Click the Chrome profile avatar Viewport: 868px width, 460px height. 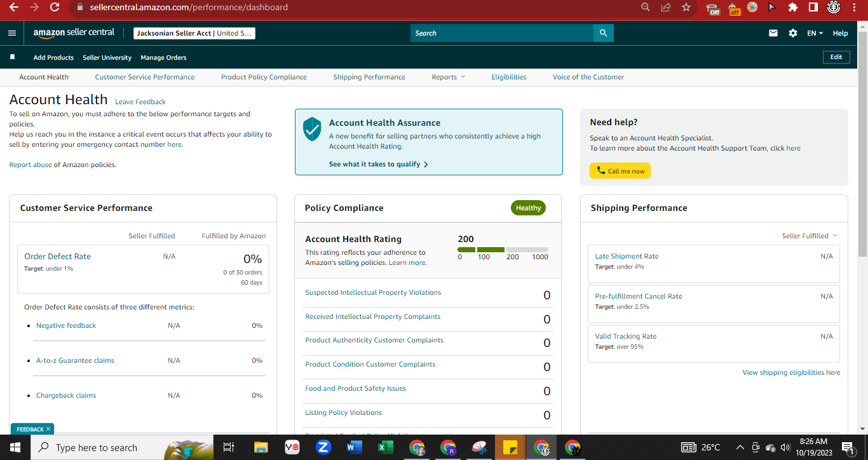pyautogui.click(x=834, y=8)
